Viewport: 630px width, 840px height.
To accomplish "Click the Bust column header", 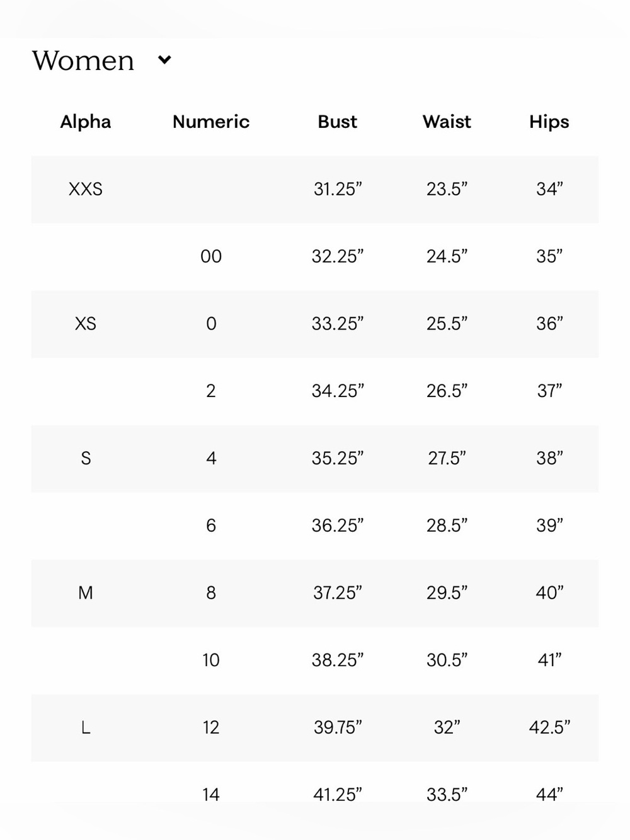I will click(338, 122).
